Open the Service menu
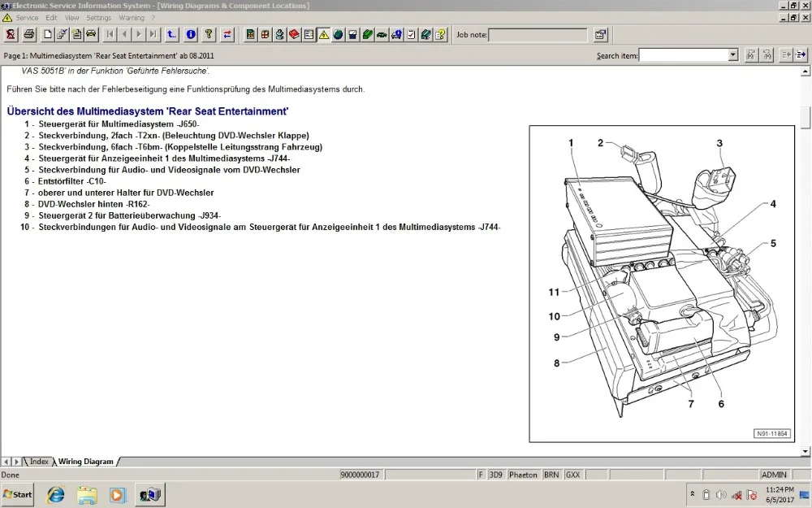Viewport: 812px width, 508px height. click(x=27, y=18)
